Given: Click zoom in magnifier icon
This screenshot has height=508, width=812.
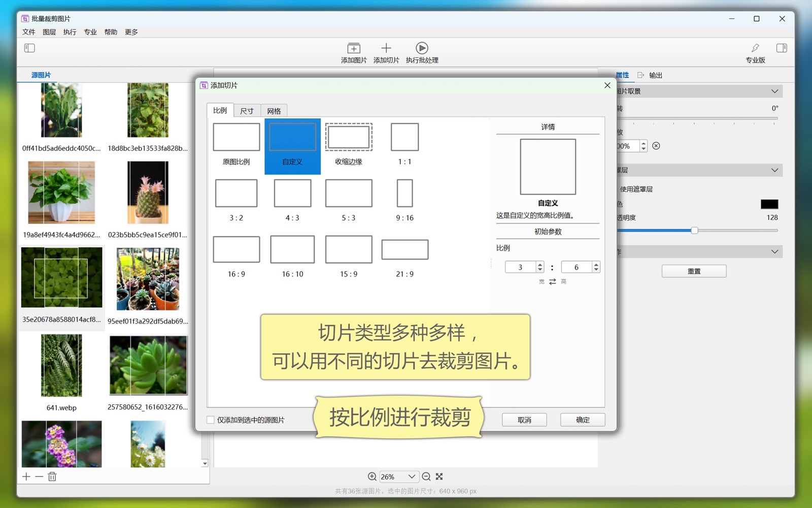Looking at the screenshot, I should (372, 477).
